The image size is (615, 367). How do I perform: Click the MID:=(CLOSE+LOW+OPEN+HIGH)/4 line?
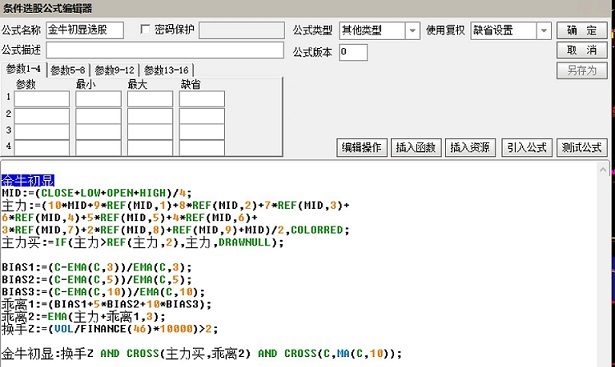[x=96, y=193]
